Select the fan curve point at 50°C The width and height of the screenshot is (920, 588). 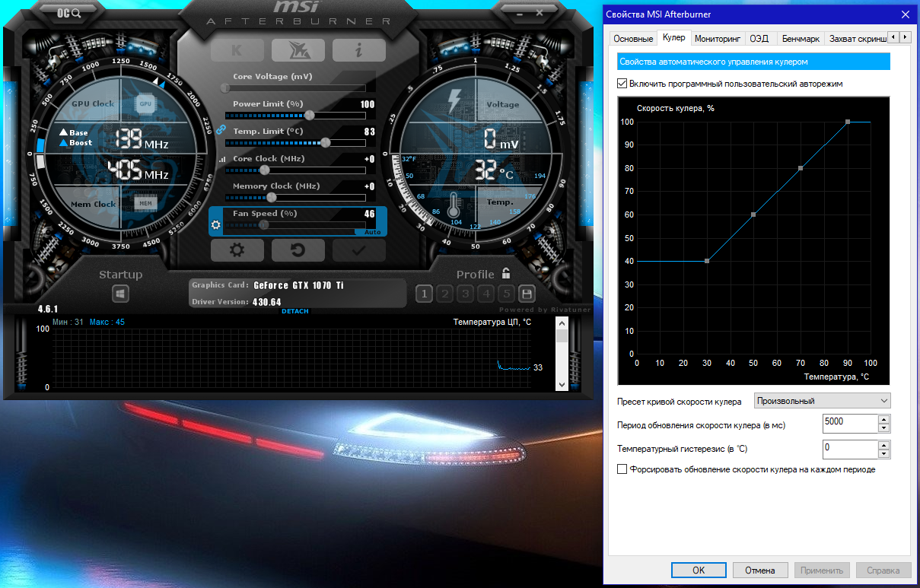point(753,215)
